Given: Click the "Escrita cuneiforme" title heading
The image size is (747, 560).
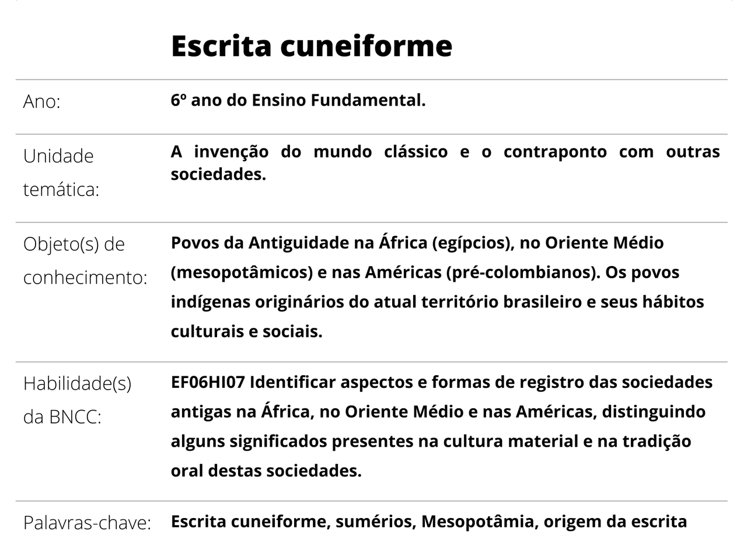Looking at the screenshot, I should [x=311, y=45].
